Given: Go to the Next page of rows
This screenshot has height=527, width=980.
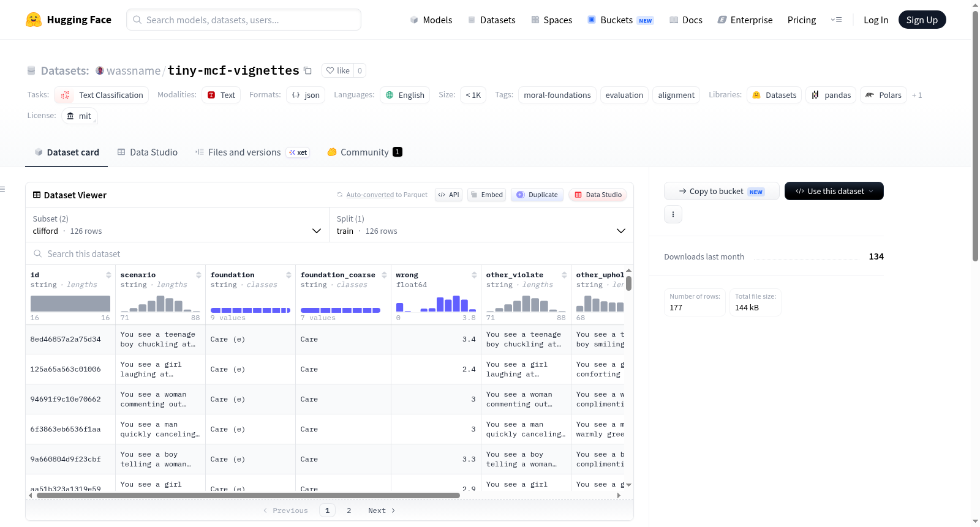Looking at the screenshot, I should (382, 510).
